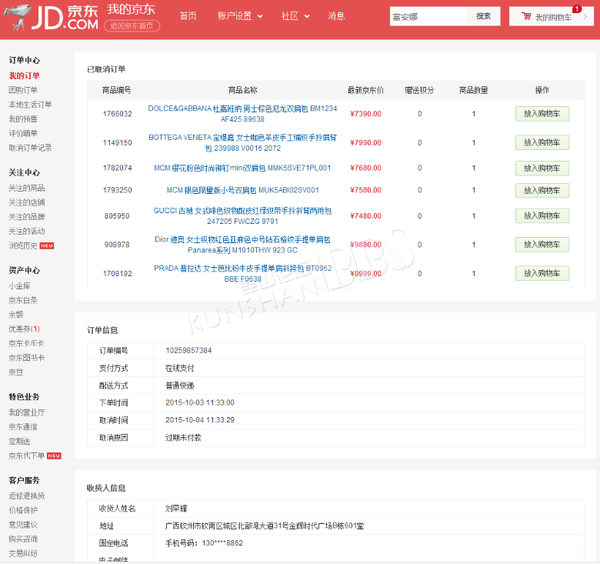Open 京东图书卡 in the sidebar
This screenshot has width=600, height=564.
point(27,358)
